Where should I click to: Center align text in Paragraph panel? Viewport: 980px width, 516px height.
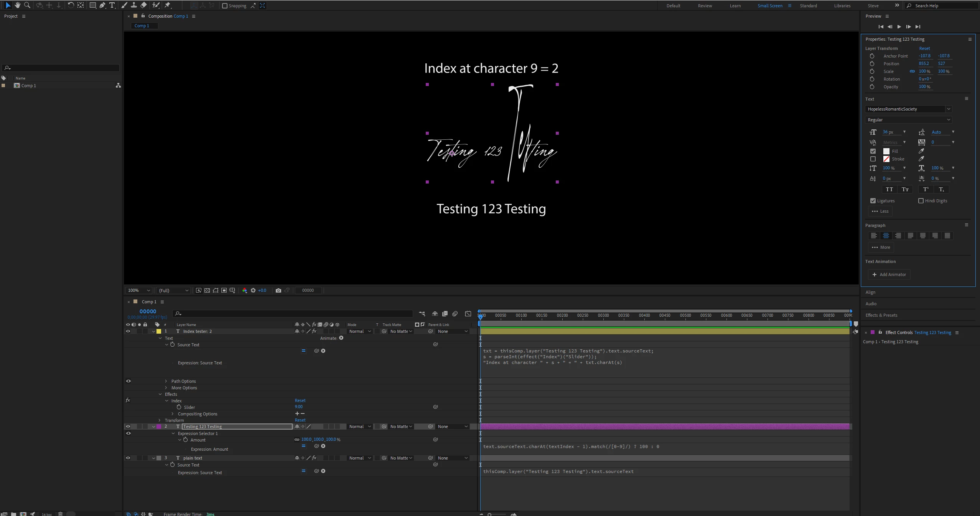coord(886,236)
